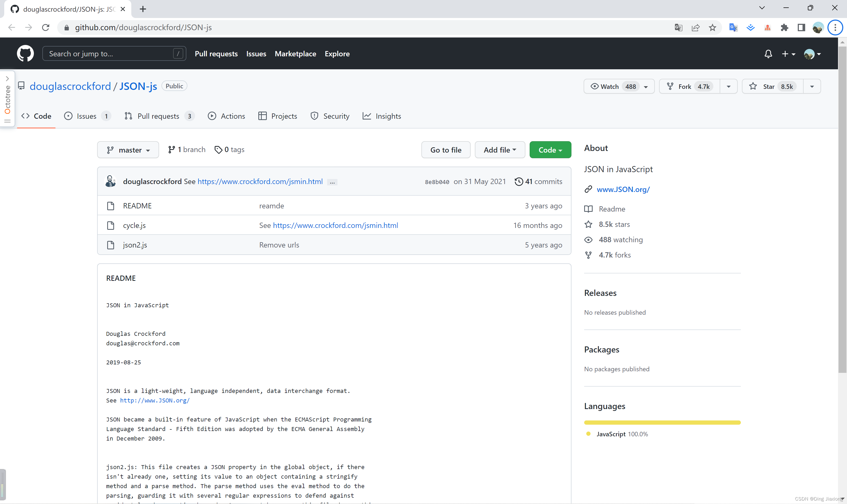Click the browser back arrow
The image size is (847, 504).
click(12, 28)
